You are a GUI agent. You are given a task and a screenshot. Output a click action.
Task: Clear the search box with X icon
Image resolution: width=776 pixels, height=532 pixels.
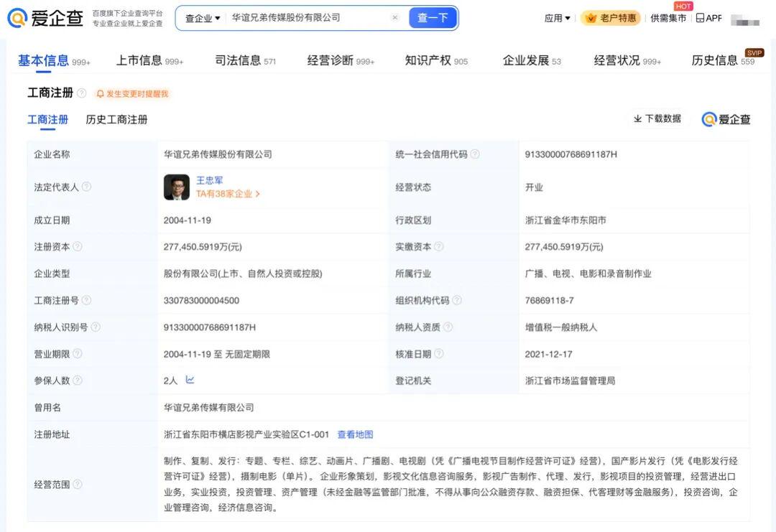point(394,18)
